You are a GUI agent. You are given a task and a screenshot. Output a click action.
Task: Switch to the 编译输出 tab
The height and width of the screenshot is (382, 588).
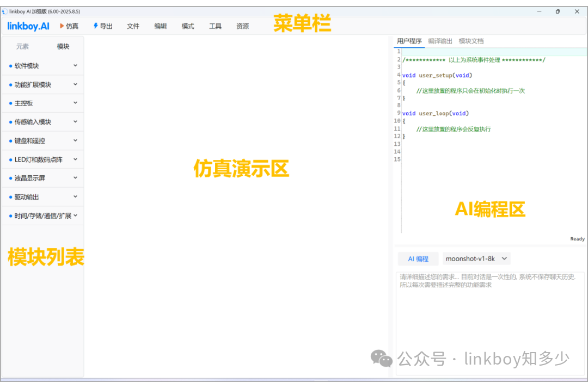tap(440, 41)
